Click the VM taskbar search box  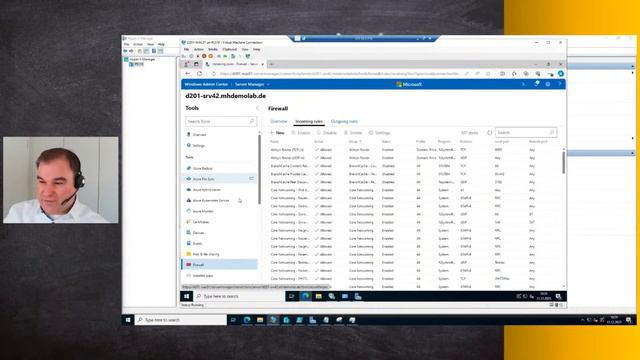click(x=239, y=296)
